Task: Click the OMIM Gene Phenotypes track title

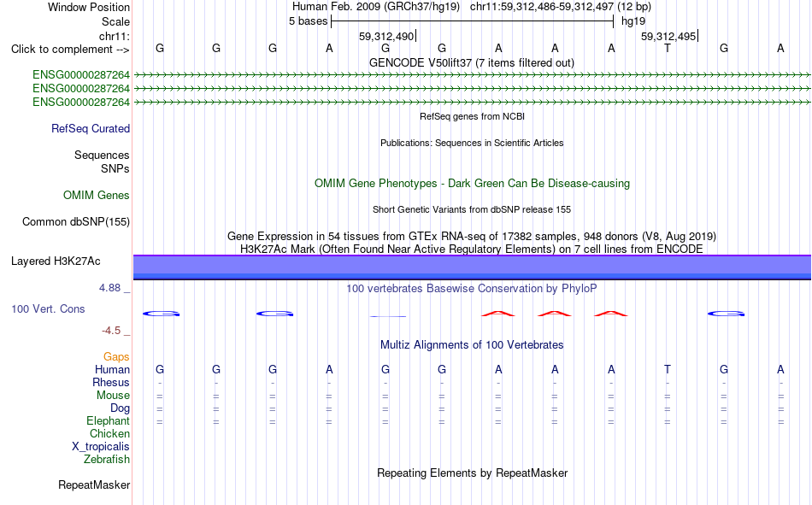Action: click(x=472, y=184)
